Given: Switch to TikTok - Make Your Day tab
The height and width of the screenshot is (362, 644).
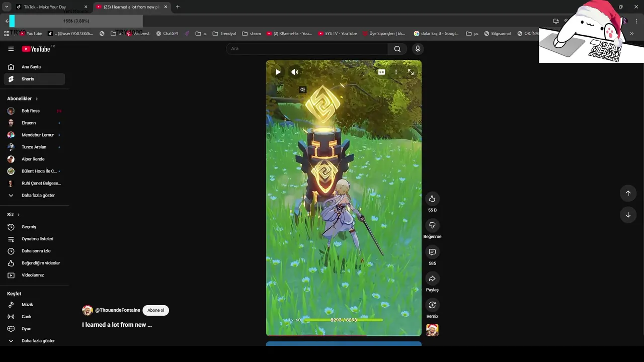Looking at the screenshot, I should point(52,7).
